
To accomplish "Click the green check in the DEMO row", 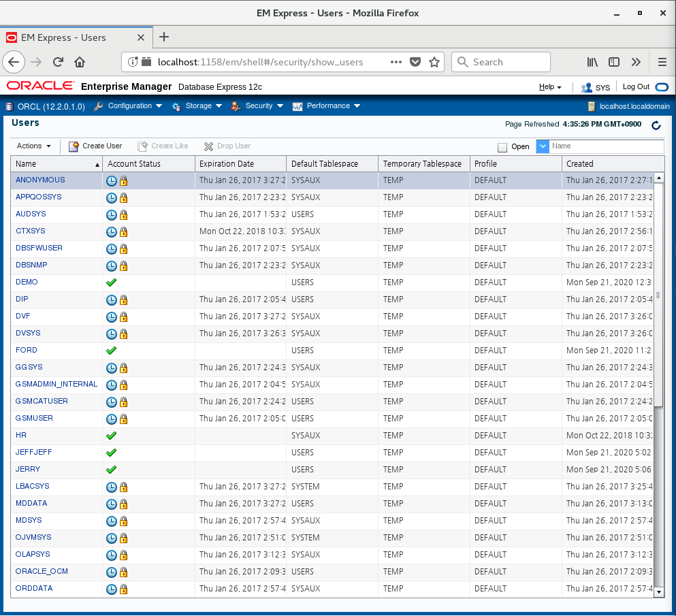I will click(111, 282).
